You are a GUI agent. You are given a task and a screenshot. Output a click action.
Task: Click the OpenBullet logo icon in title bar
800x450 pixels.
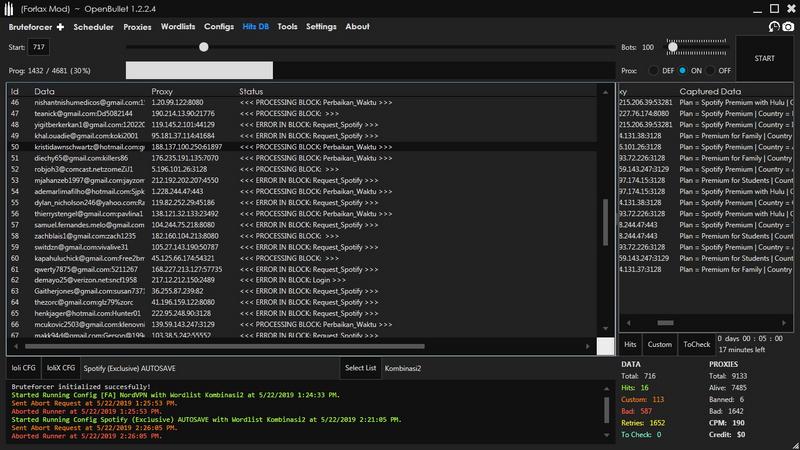coord(9,9)
